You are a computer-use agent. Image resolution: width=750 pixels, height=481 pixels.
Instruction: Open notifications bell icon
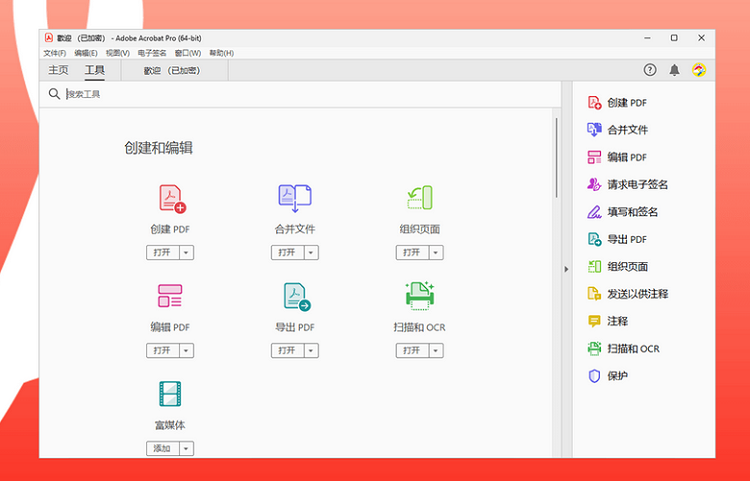[x=674, y=70]
